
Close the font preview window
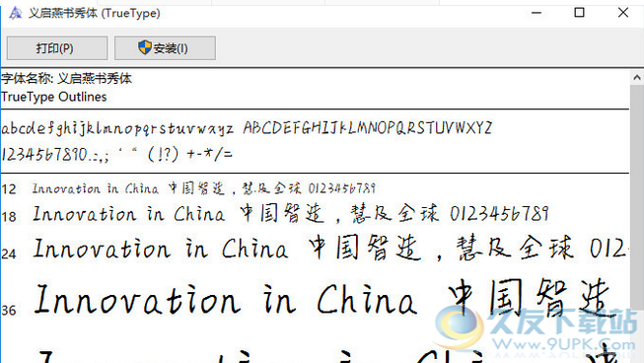tap(623, 13)
